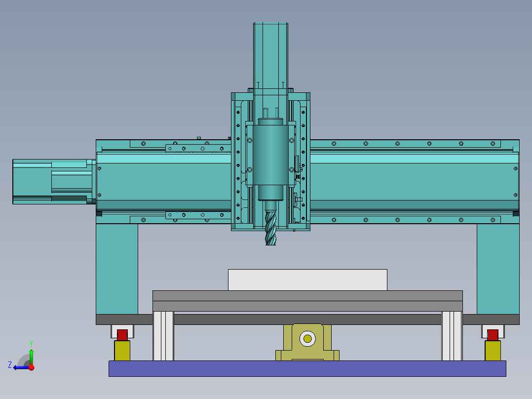This screenshot has width=532, height=399.
Task: Click the blue Z axis arrow of triad
Action: point(21,367)
